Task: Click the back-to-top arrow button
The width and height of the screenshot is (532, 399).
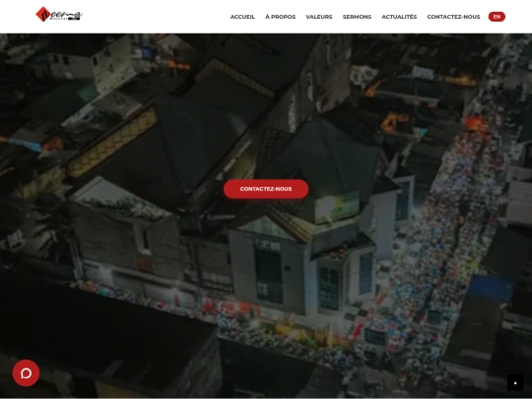Action: tap(515, 382)
